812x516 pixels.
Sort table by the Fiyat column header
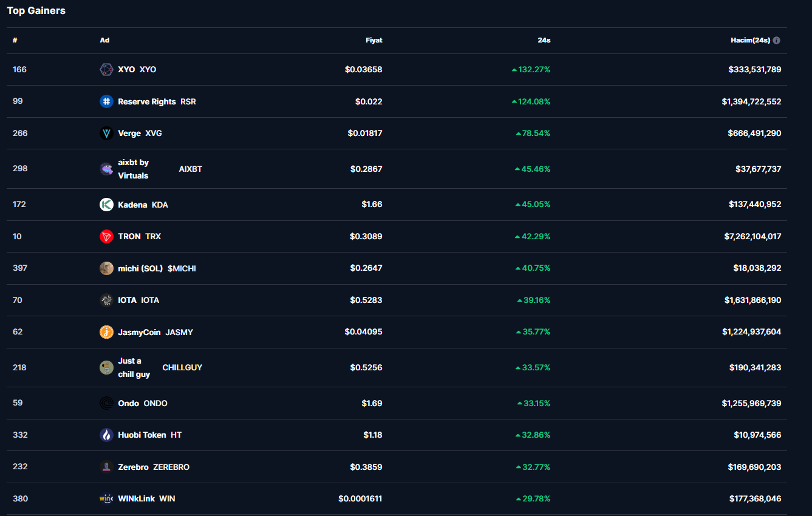pyautogui.click(x=374, y=41)
